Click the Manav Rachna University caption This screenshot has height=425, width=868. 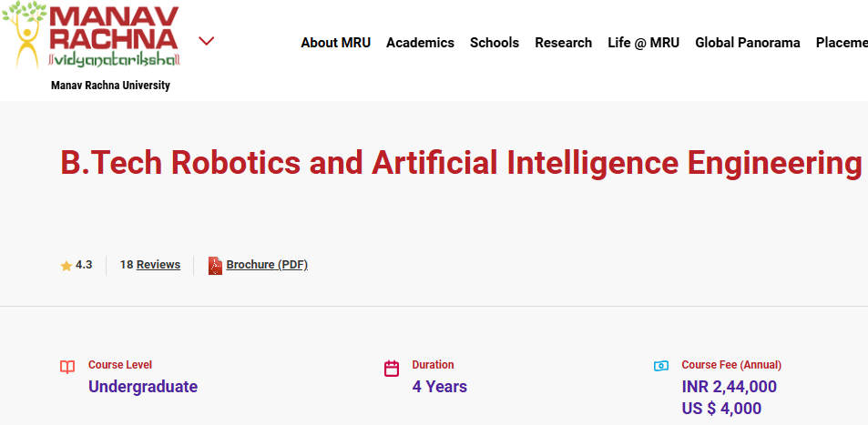(110, 86)
